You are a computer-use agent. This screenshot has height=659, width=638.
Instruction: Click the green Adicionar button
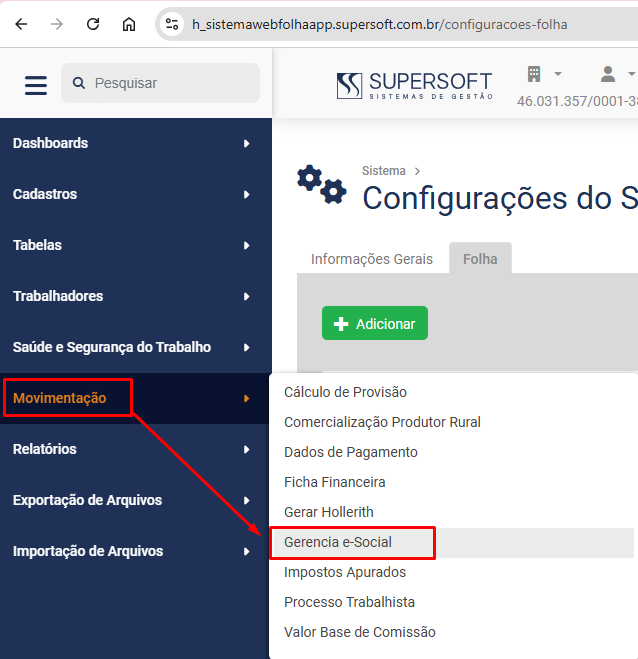click(375, 323)
